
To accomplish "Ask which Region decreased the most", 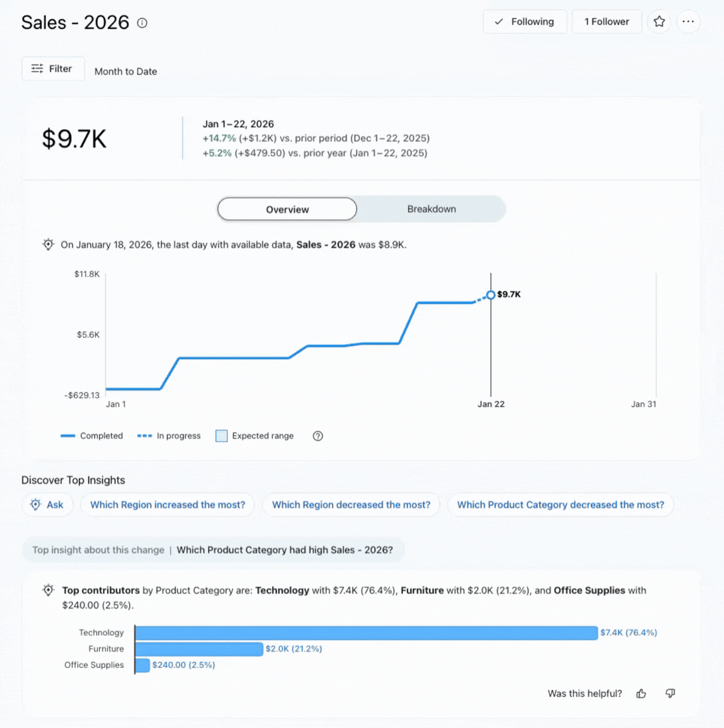I will coord(351,505).
